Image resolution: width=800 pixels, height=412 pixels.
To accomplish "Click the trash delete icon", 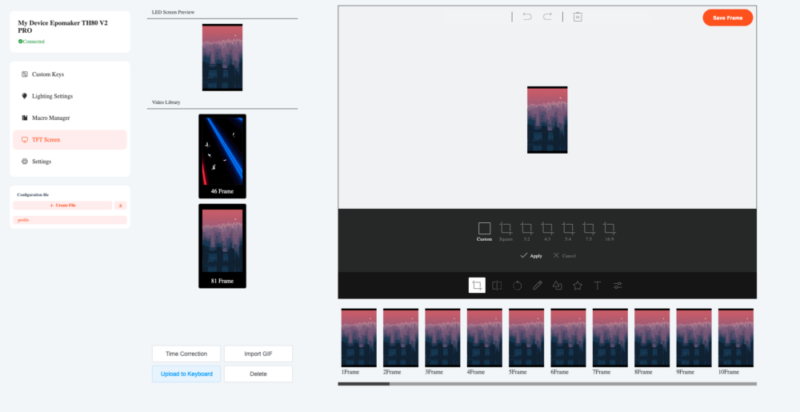I will click(577, 17).
